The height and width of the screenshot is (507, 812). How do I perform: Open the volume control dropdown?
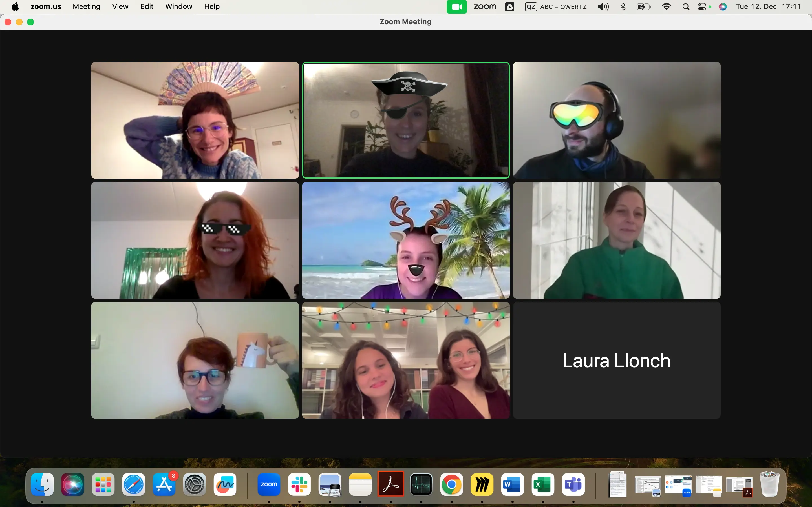[x=603, y=7]
